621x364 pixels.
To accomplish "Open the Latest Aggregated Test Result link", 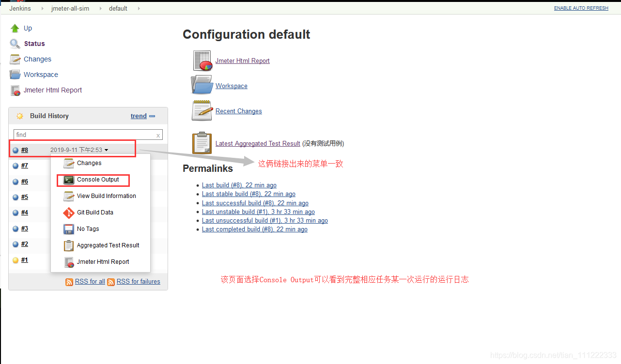I will pyautogui.click(x=258, y=143).
